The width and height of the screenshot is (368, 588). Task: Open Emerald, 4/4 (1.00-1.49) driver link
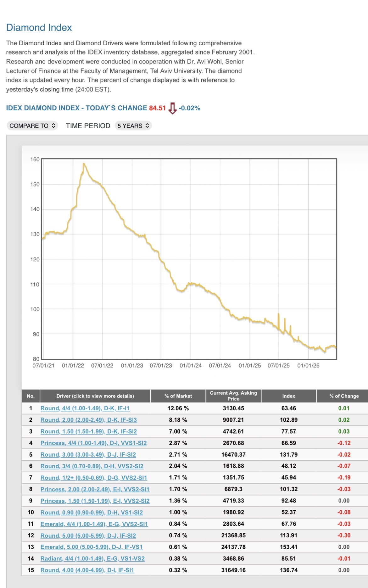point(94,524)
